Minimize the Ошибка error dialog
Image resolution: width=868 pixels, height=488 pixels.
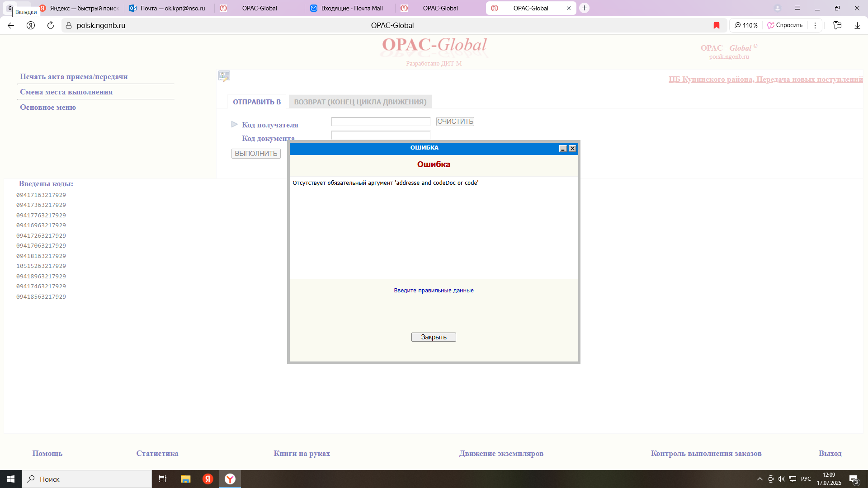[563, 149]
